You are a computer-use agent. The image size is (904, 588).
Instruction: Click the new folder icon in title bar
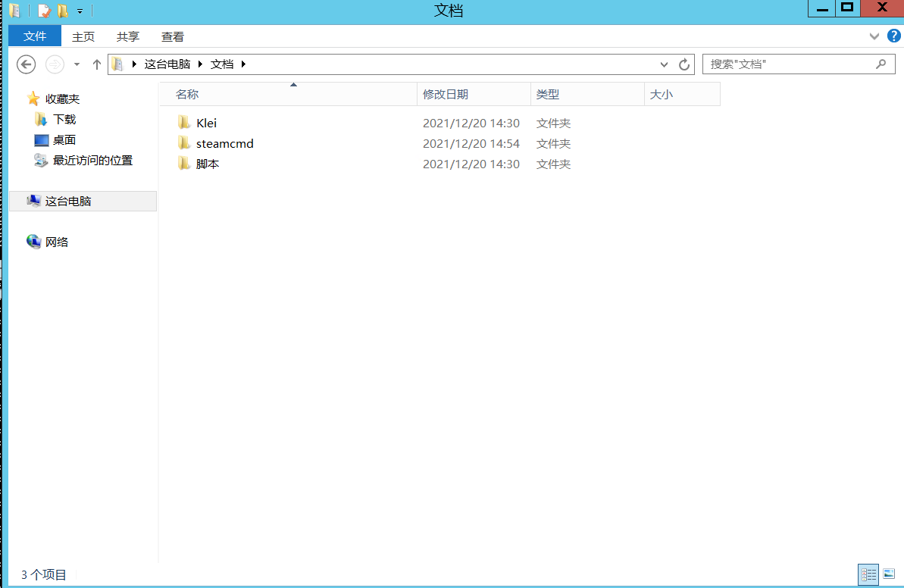(x=63, y=11)
